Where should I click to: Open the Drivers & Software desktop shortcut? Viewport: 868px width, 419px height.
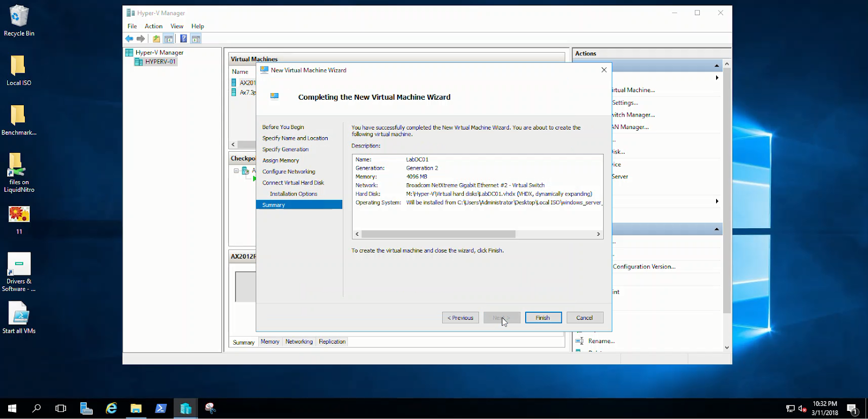point(19,272)
